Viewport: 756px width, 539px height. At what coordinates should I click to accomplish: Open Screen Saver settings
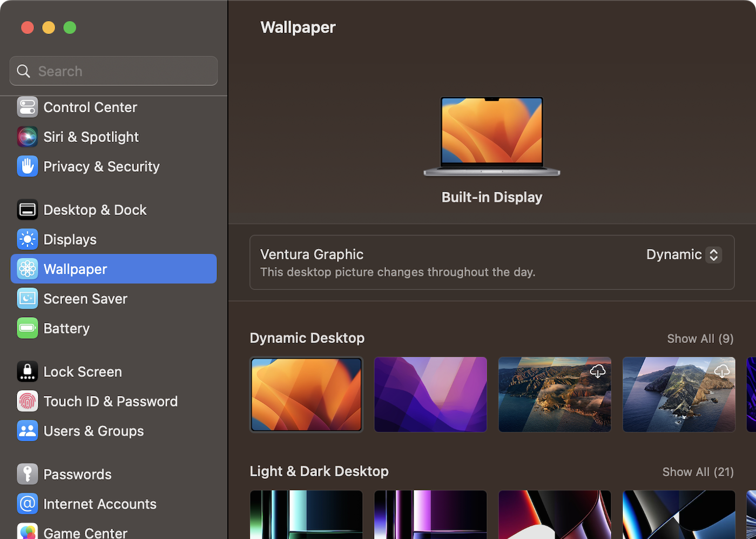(x=27, y=298)
